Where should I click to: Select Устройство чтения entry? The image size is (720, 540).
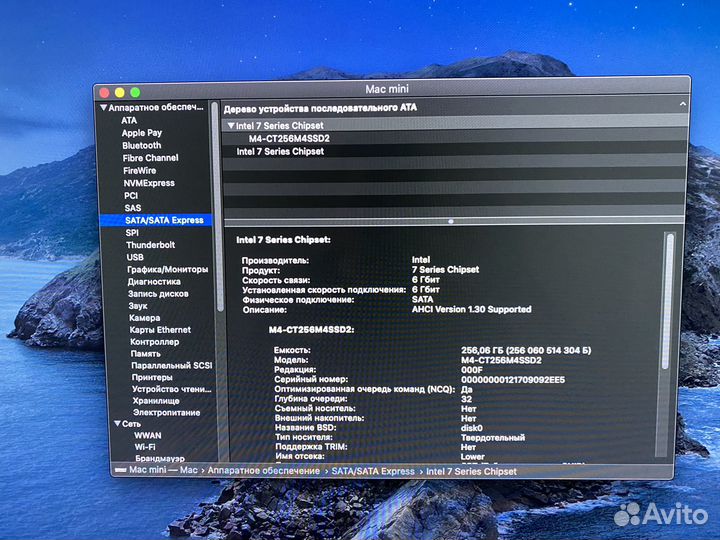(172, 389)
